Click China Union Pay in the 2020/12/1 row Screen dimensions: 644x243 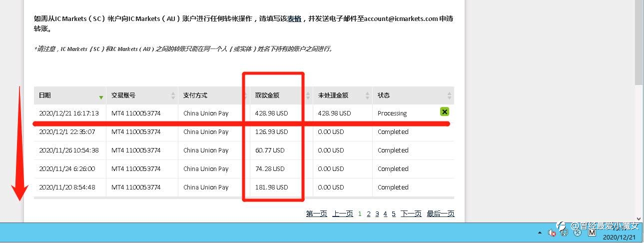206,132
